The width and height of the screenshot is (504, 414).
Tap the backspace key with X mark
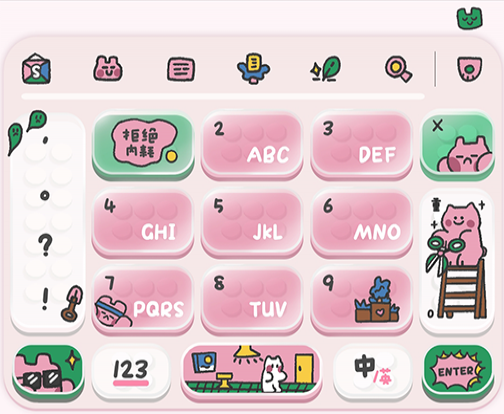[x=457, y=145]
